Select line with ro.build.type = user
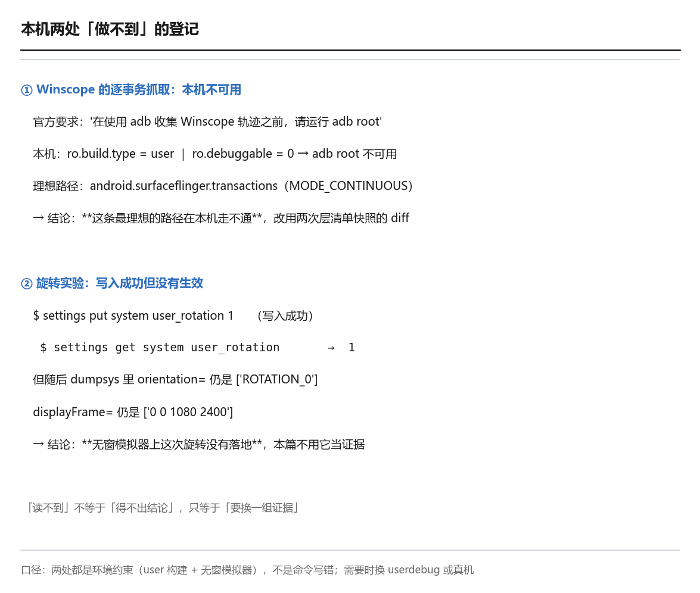 point(214,154)
